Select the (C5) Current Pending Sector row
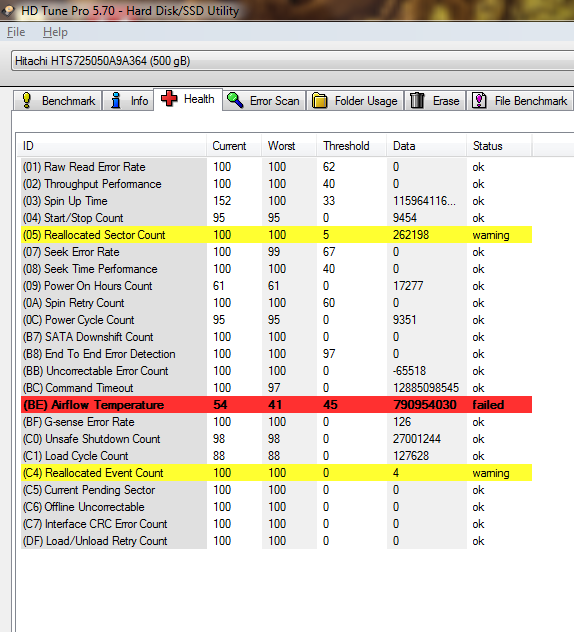 pos(277,490)
